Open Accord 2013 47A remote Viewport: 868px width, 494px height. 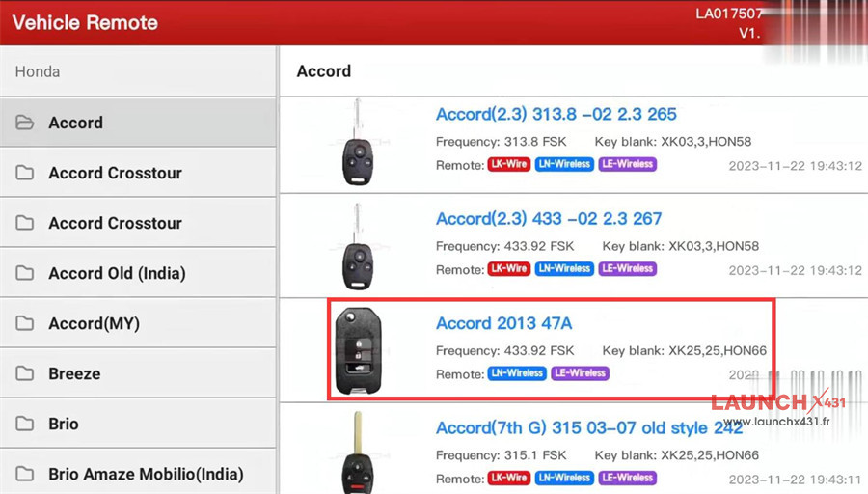pyautogui.click(x=503, y=323)
